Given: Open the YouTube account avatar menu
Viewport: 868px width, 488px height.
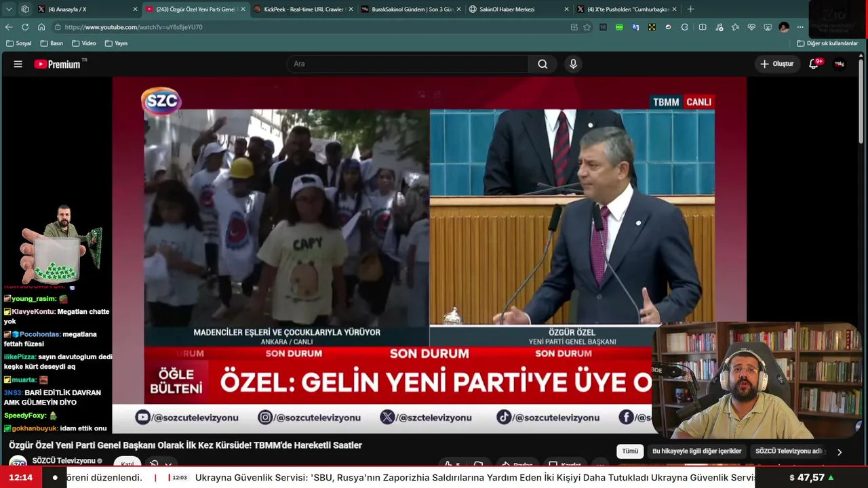Looking at the screenshot, I should [840, 64].
